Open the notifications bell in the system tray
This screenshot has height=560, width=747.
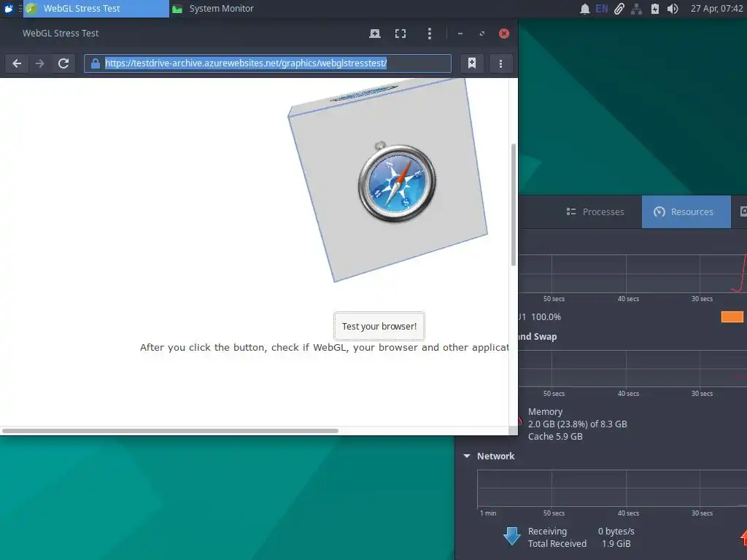coord(584,9)
